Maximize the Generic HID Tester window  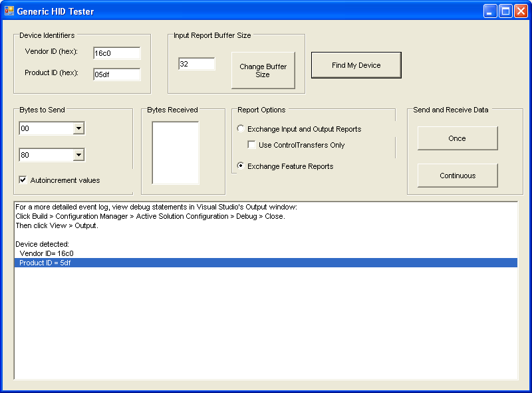click(x=505, y=11)
